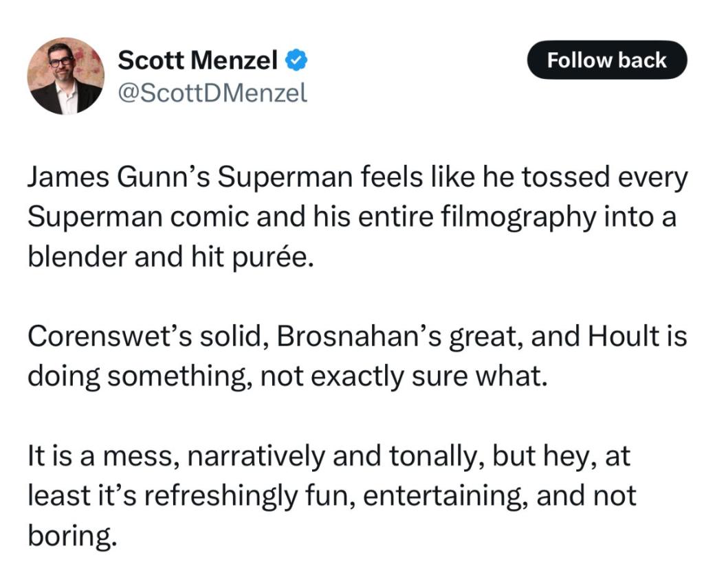704x588 pixels.
Task: Click the blue verified badge
Action: (296, 60)
